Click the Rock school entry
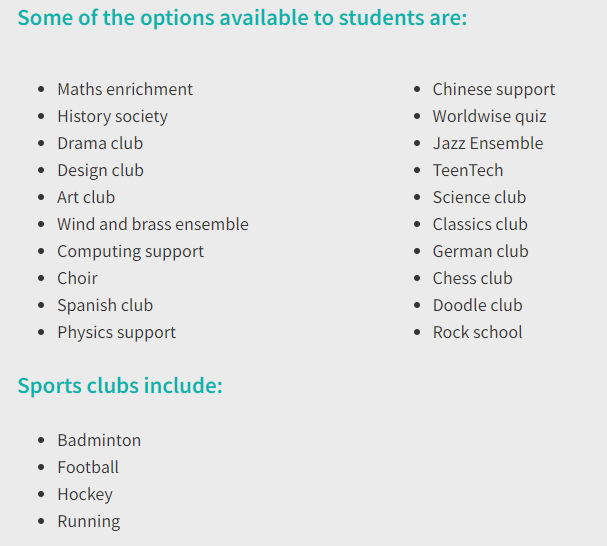Screen dimensions: 607x546 pyautogui.click(x=478, y=332)
